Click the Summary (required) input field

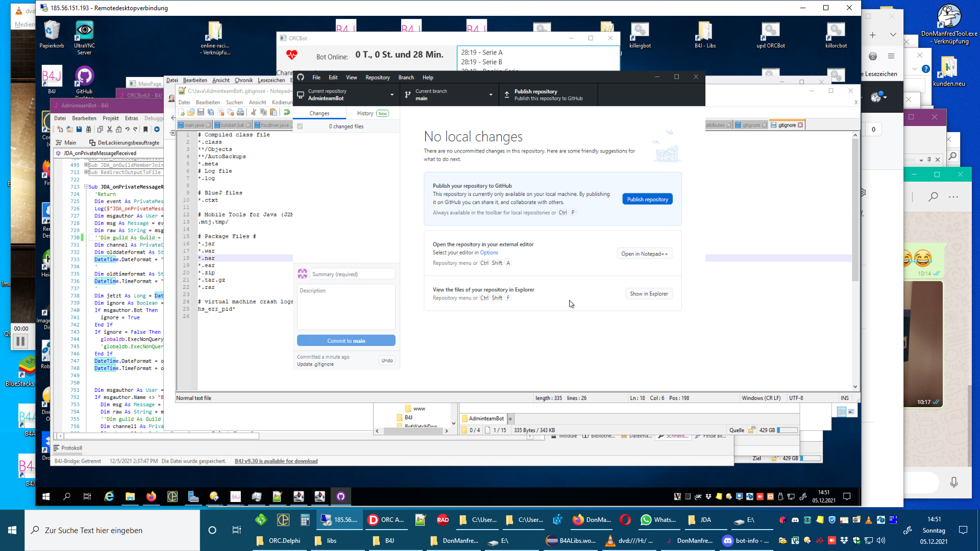pyautogui.click(x=352, y=274)
